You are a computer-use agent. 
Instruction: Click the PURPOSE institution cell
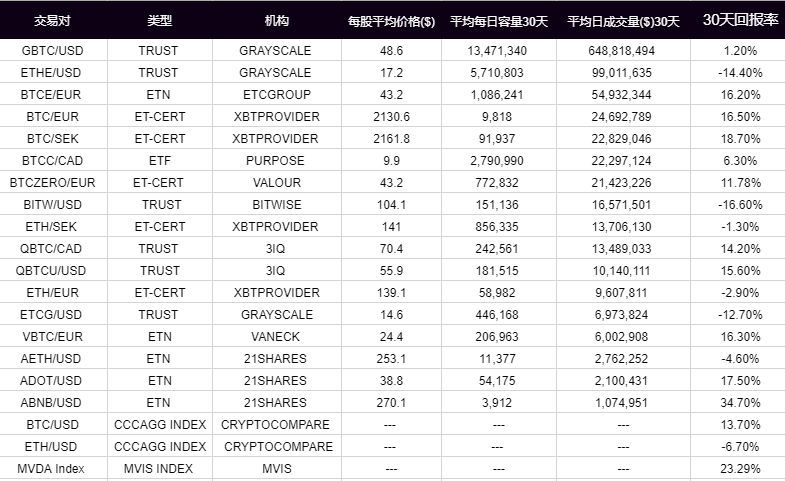coord(275,161)
